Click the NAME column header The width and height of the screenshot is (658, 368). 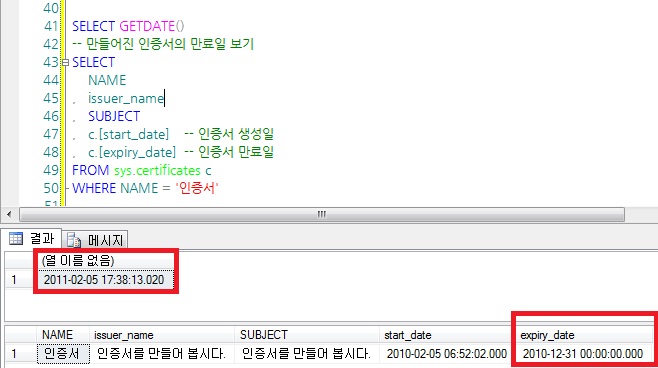tap(63, 335)
